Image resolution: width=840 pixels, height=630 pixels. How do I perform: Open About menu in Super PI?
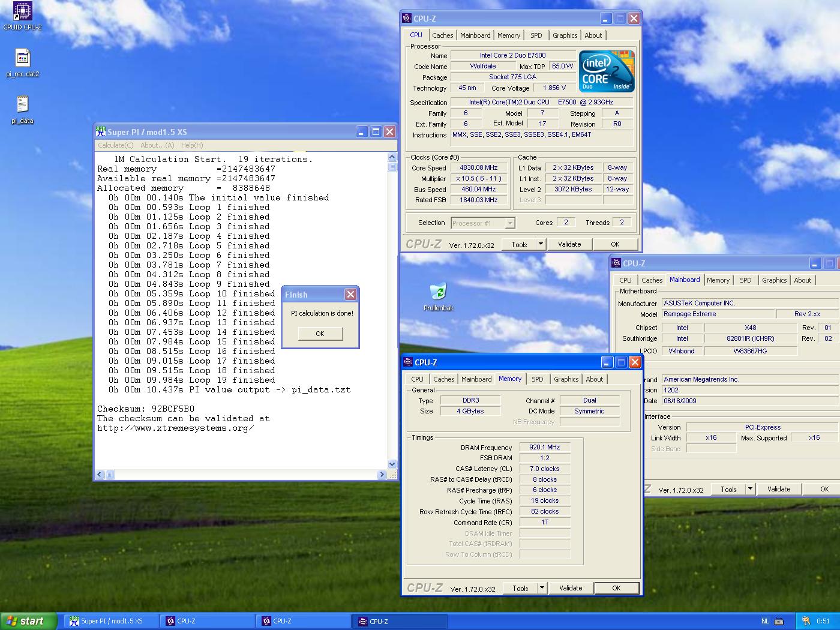coord(157,145)
